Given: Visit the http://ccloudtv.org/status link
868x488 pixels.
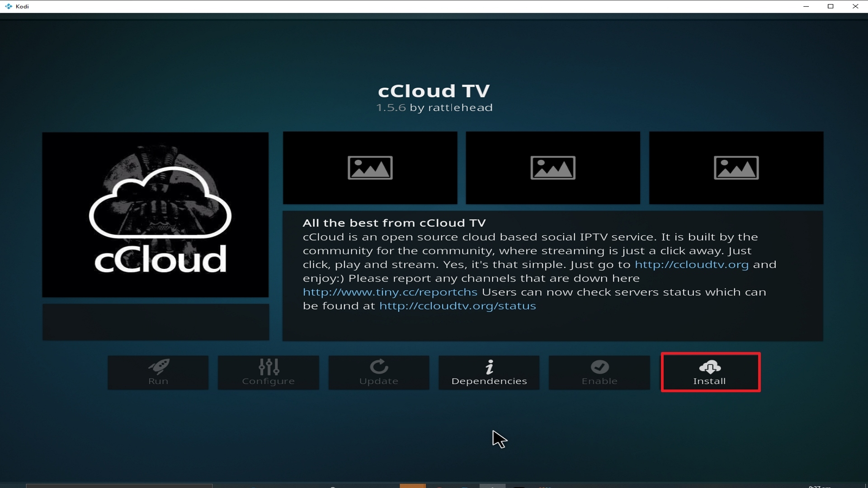Looking at the screenshot, I should pyautogui.click(x=458, y=306).
